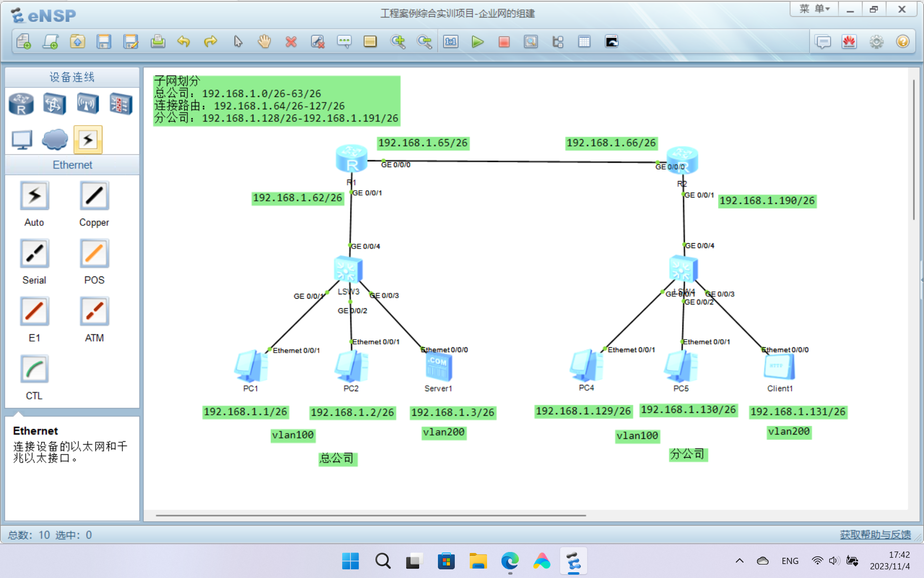Select Client1 in the topology
Image resolution: width=924 pixels, height=578 pixels.
pyautogui.click(x=779, y=368)
